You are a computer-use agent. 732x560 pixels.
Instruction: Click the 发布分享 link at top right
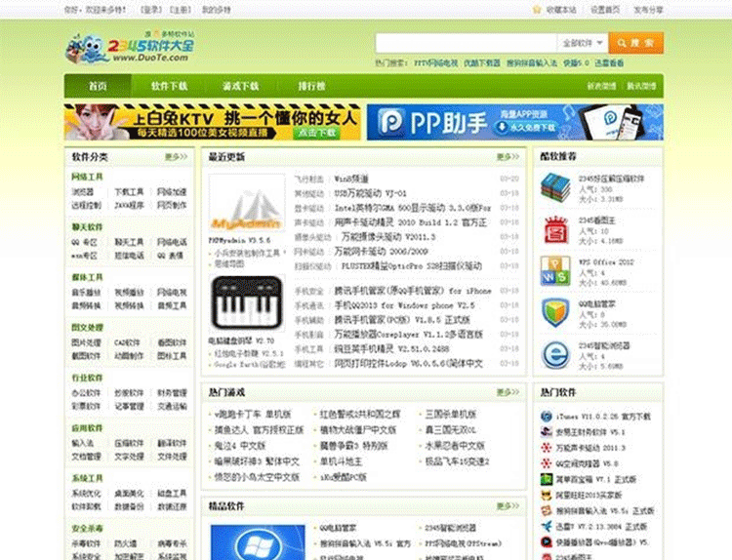[648, 10]
